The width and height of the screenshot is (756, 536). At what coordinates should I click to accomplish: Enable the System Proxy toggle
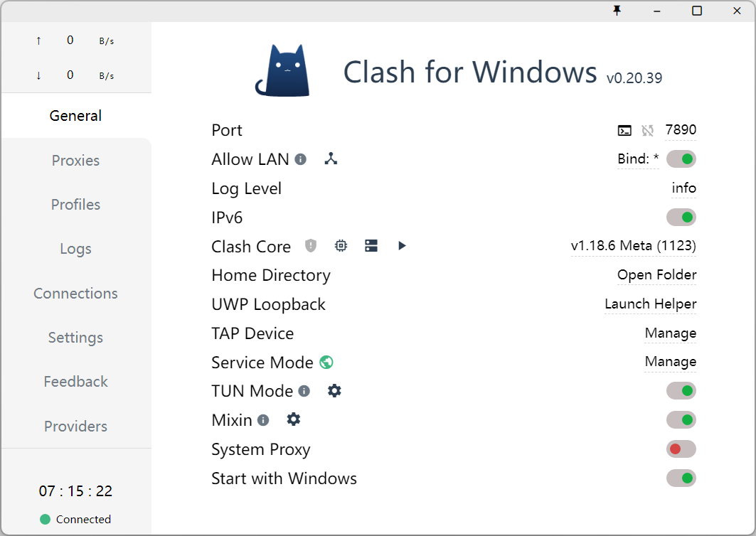(681, 449)
